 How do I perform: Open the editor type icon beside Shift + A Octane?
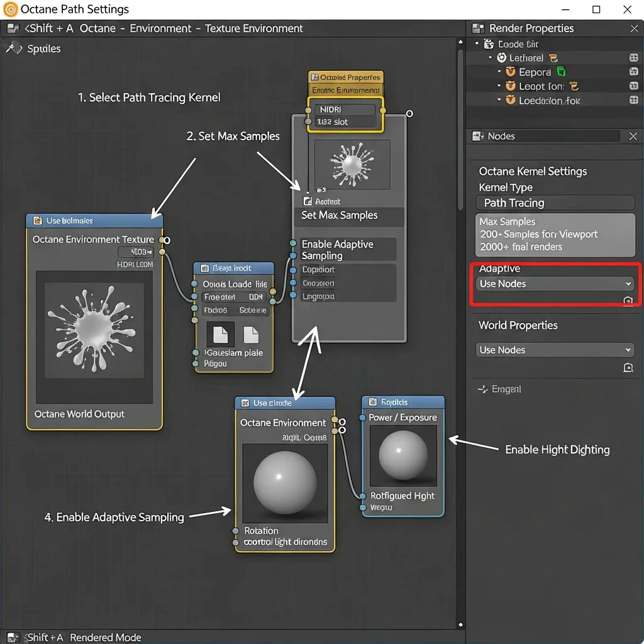13,28
